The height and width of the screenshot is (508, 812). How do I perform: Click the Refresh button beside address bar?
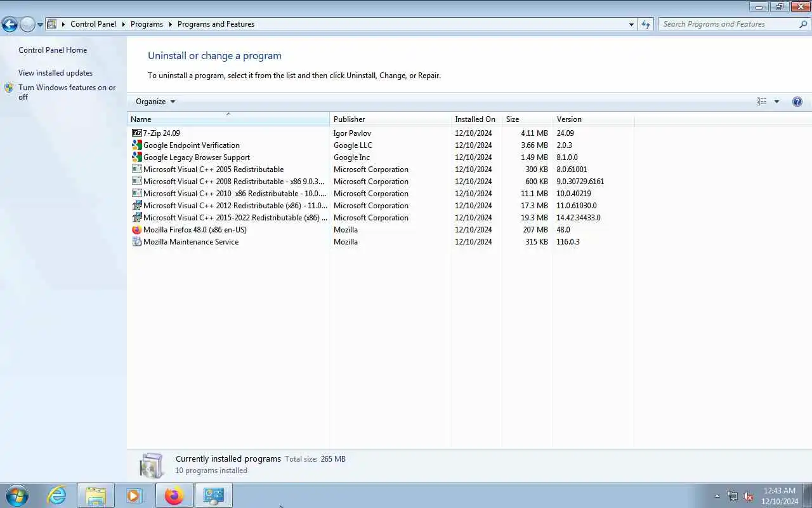[646, 24]
